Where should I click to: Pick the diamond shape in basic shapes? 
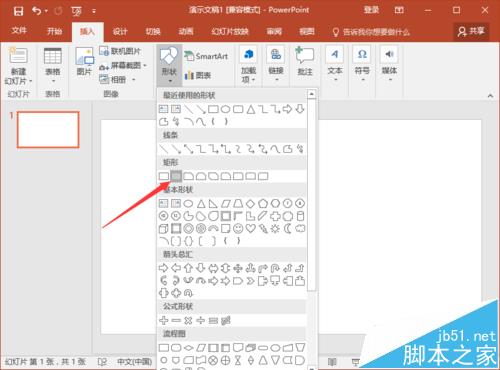[x=250, y=203]
